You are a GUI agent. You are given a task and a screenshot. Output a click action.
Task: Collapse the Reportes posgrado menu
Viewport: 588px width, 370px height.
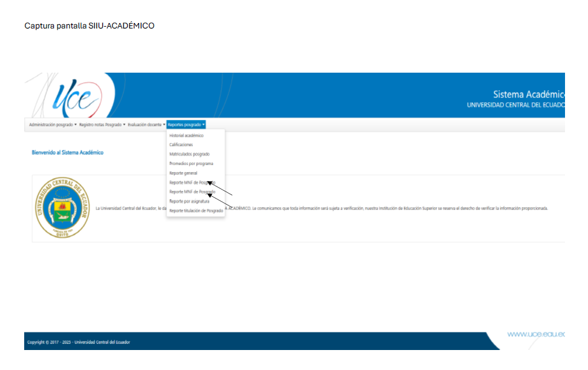click(186, 125)
